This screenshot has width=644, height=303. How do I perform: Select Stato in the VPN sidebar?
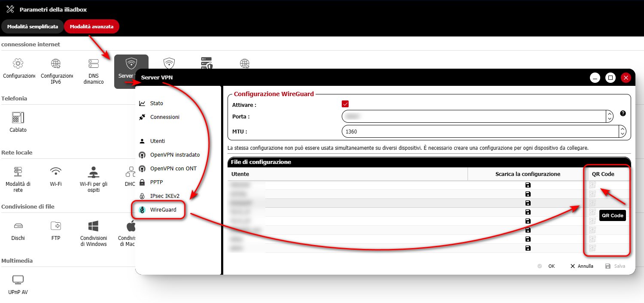pyautogui.click(x=156, y=103)
